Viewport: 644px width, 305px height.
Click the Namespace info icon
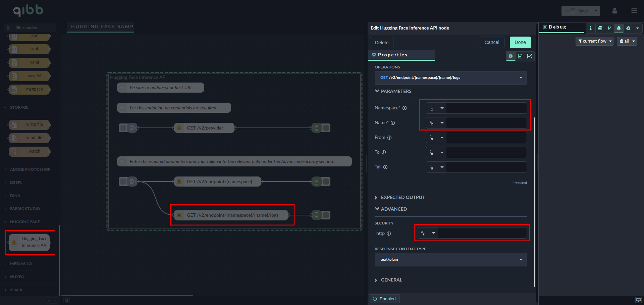pyautogui.click(x=405, y=108)
